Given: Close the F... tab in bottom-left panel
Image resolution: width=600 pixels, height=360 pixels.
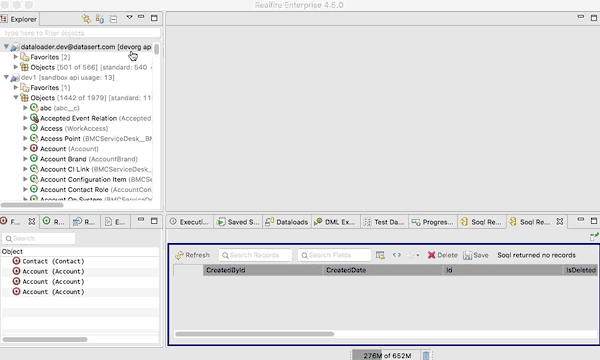Looking at the screenshot, I should click(32, 222).
